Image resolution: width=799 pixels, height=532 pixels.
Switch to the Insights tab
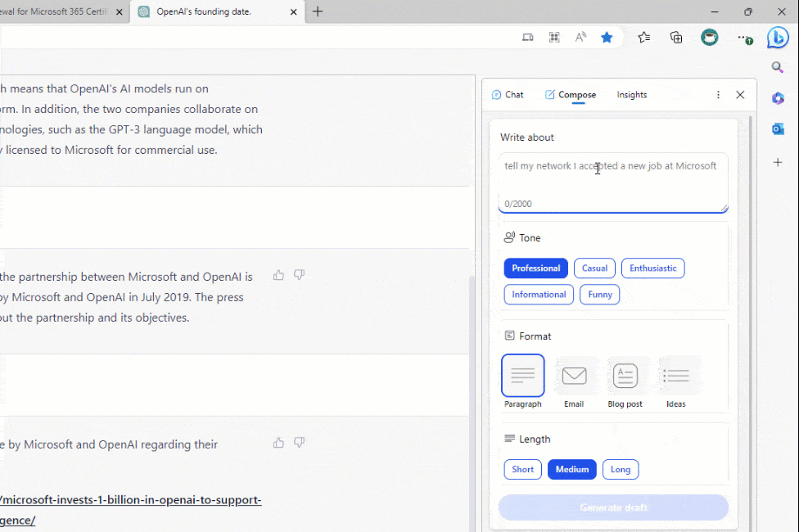pyautogui.click(x=632, y=95)
